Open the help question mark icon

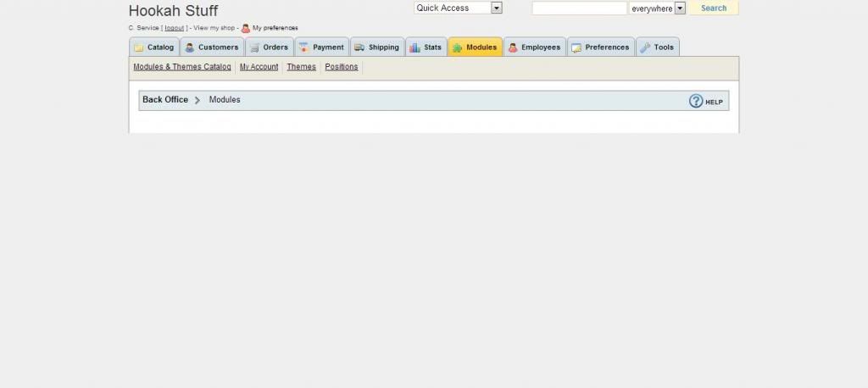point(696,101)
